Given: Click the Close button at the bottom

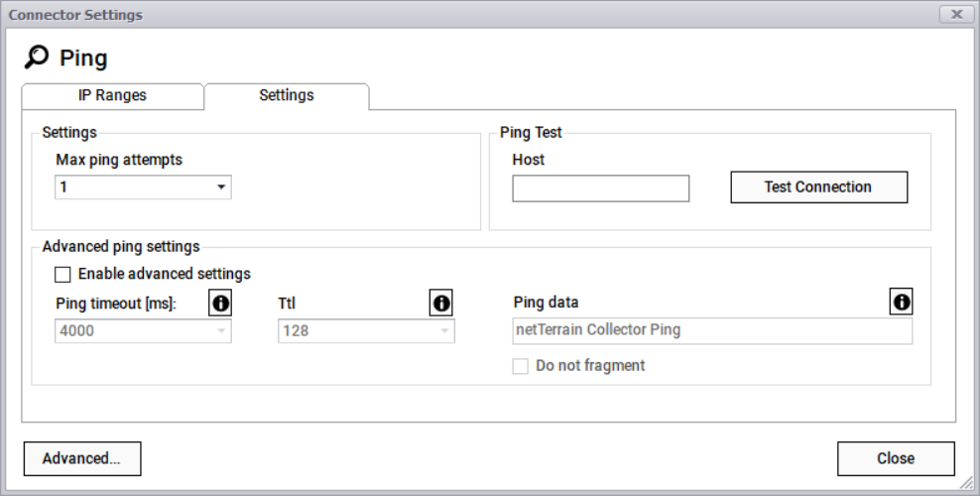Looking at the screenshot, I should tap(895, 458).
